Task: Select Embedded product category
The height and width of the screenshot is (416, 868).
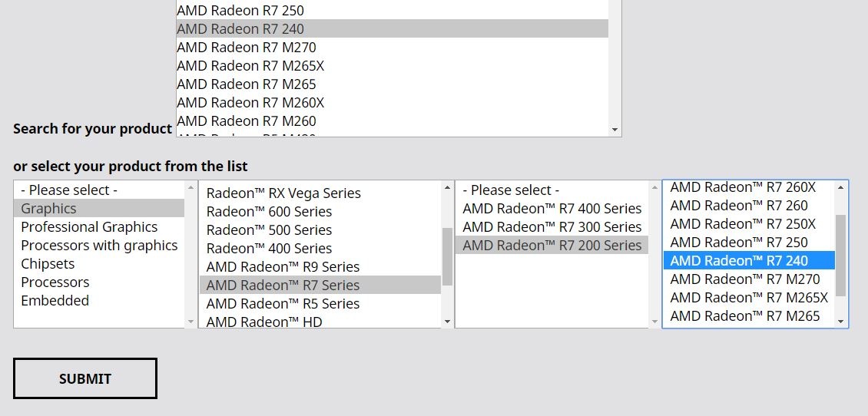Action: [55, 301]
